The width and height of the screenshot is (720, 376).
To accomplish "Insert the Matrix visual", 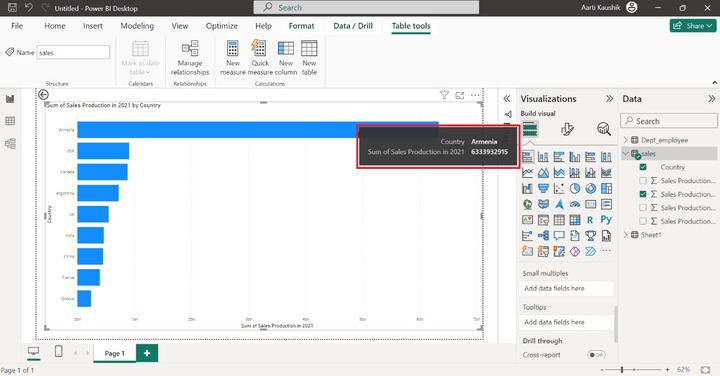I will [x=575, y=220].
